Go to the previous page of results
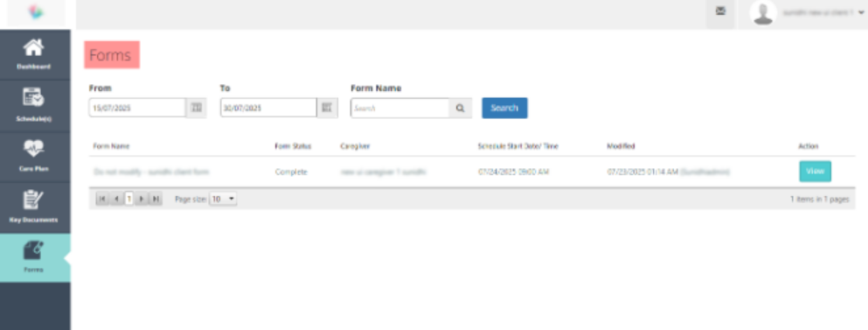868x330 pixels. [x=116, y=199]
